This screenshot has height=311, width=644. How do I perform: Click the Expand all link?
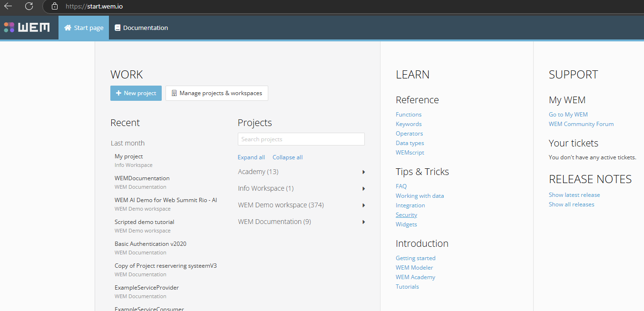pos(251,157)
